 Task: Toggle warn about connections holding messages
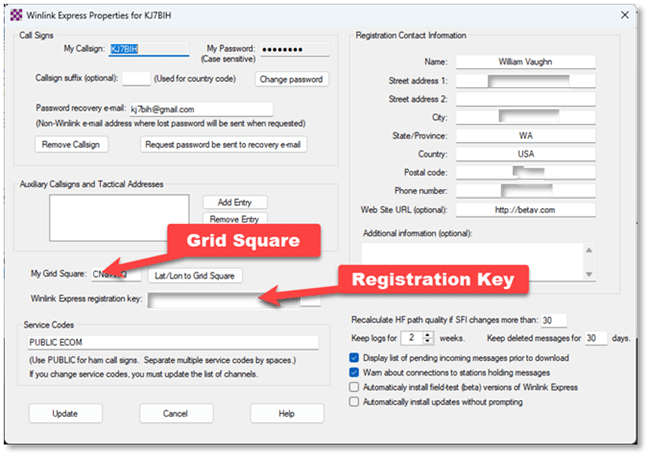coord(355,372)
